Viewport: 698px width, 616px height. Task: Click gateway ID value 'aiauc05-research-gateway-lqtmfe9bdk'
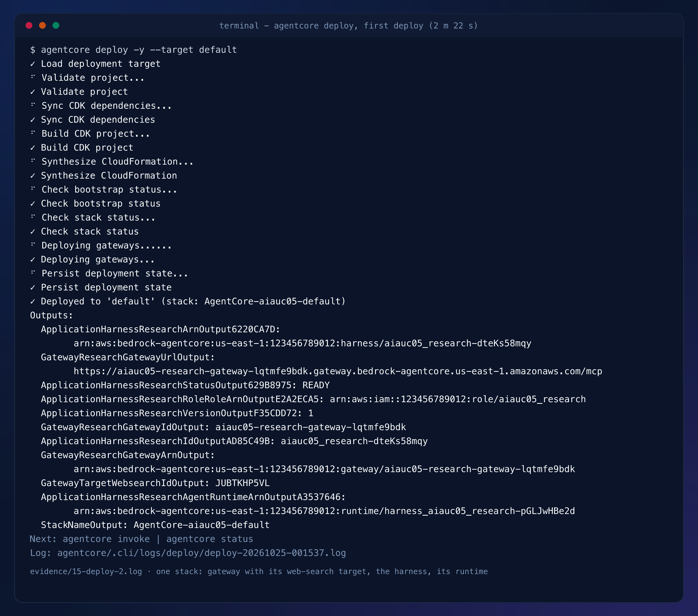pos(311,427)
